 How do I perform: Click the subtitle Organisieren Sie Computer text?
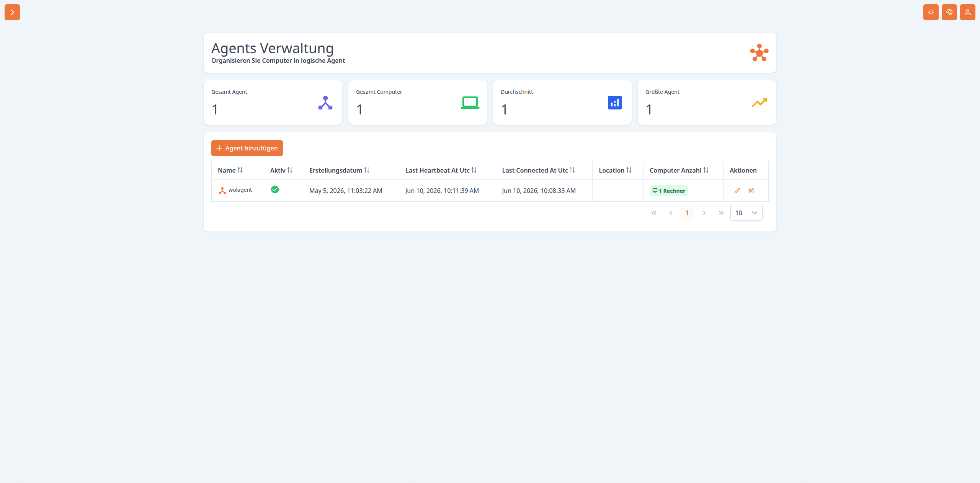click(278, 60)
